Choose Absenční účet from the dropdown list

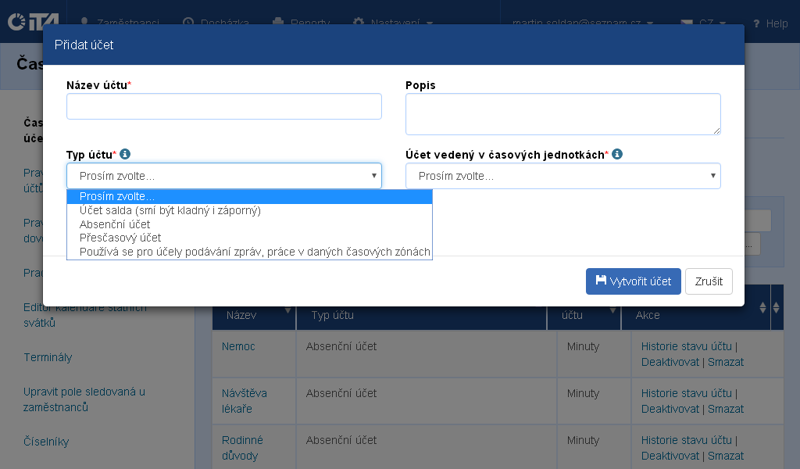(x=114, y=224)
